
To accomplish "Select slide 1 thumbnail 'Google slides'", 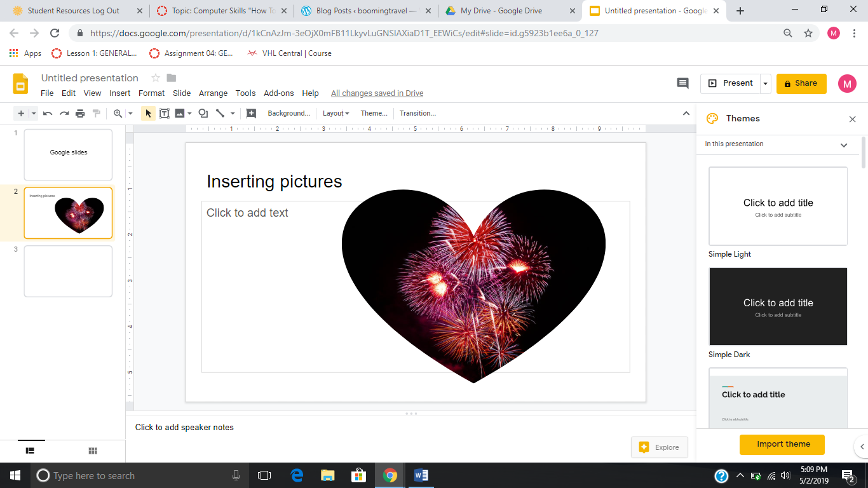I will 68,154.
